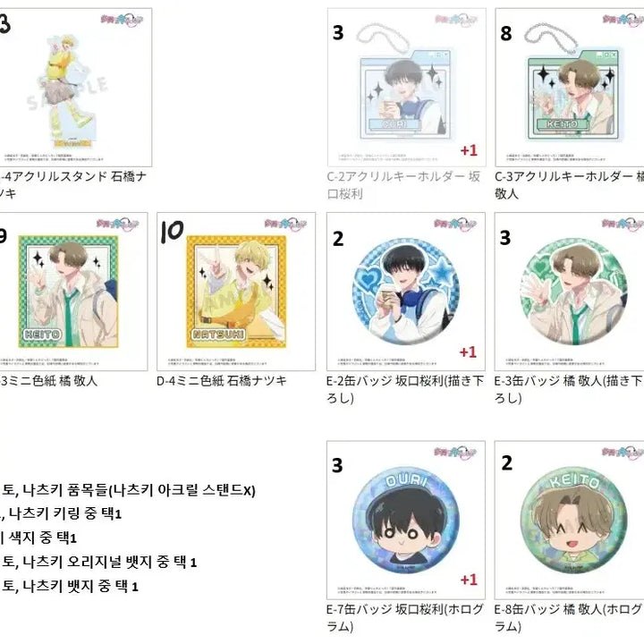Click the E-7缶バッジ hologram caption

point(405,618)
